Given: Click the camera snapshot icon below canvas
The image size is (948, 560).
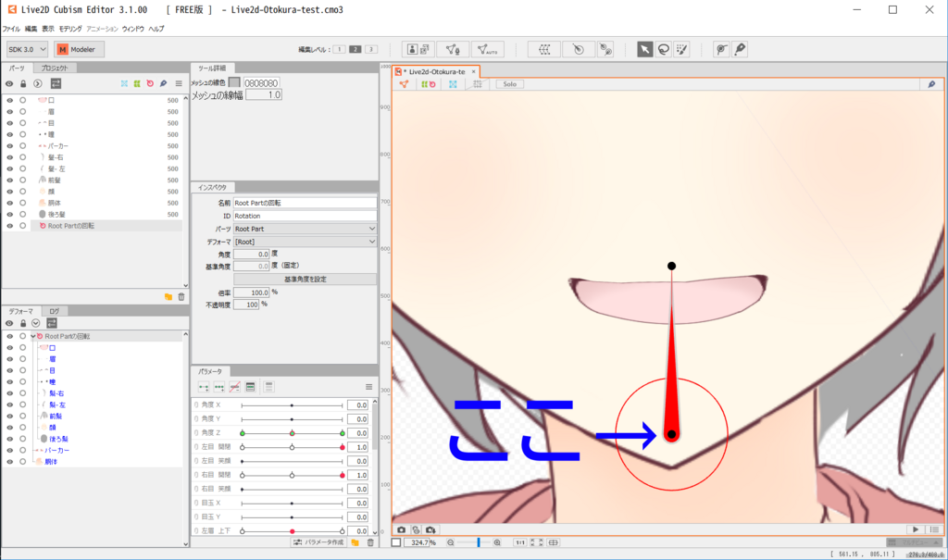Looking at the screenshot, I should [402, 529].
